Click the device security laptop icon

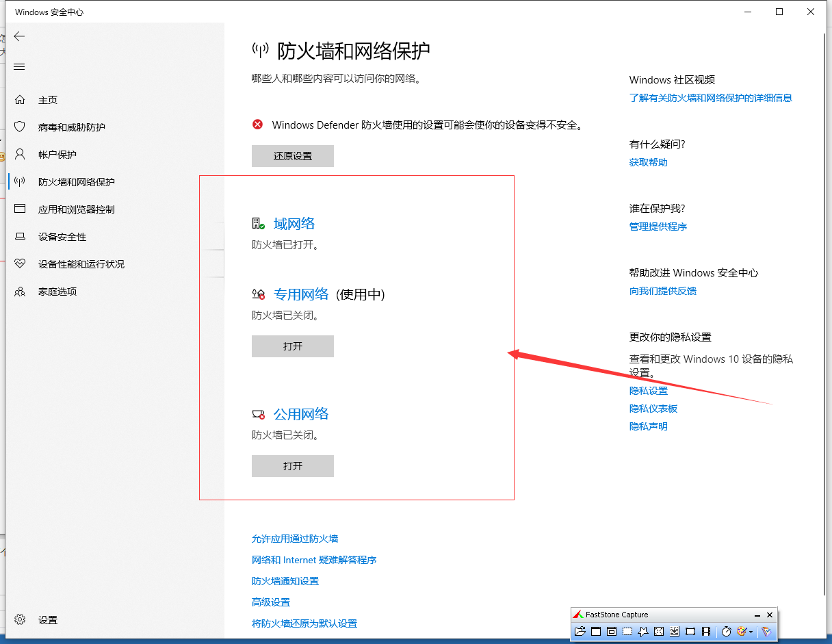tap(20, 237)
